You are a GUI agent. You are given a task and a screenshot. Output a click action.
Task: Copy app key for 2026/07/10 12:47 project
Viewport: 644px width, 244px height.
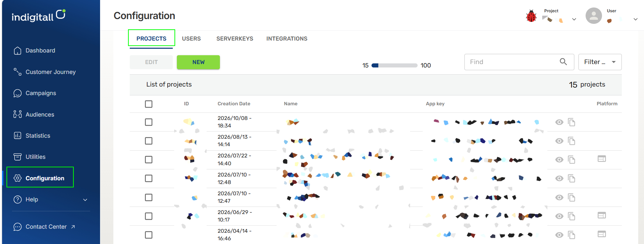571,197
